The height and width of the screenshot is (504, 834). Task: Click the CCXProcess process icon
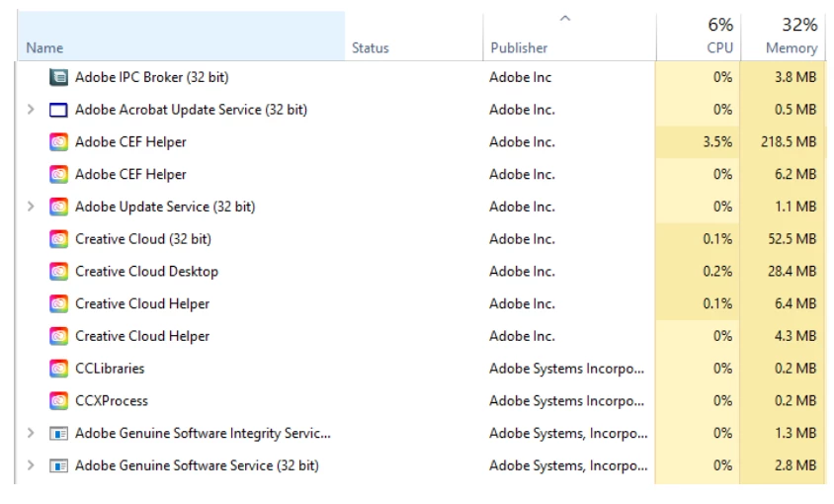coord(58,401)
